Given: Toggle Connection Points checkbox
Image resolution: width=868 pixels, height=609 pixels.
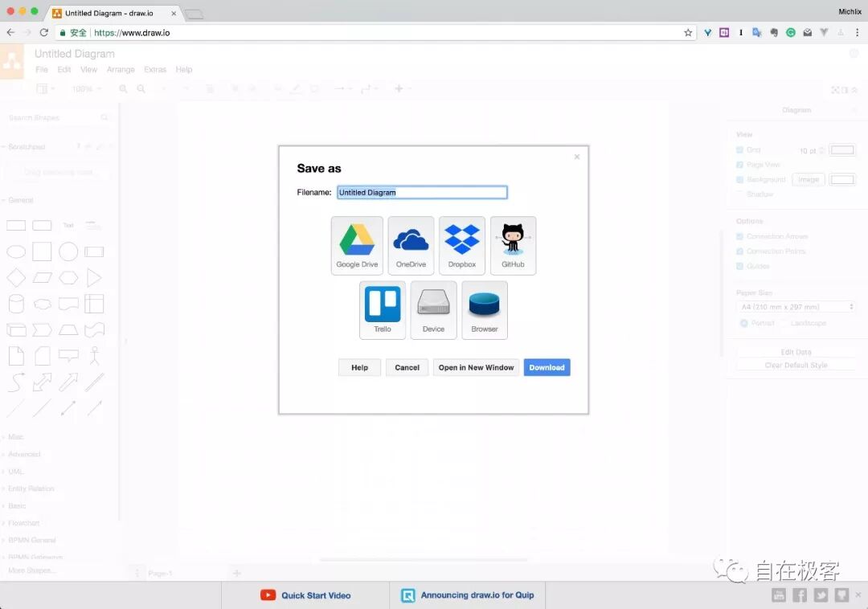Looking at the screenshot, I should (739, 251).
